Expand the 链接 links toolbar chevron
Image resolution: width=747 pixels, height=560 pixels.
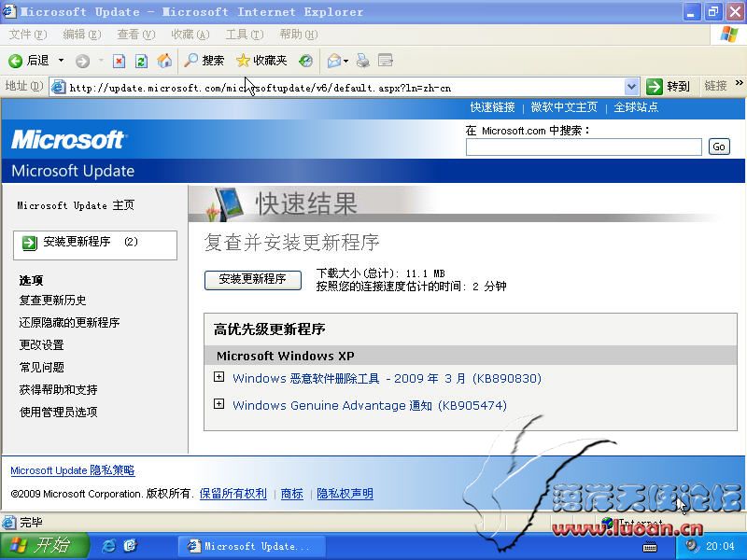point(740,83)
